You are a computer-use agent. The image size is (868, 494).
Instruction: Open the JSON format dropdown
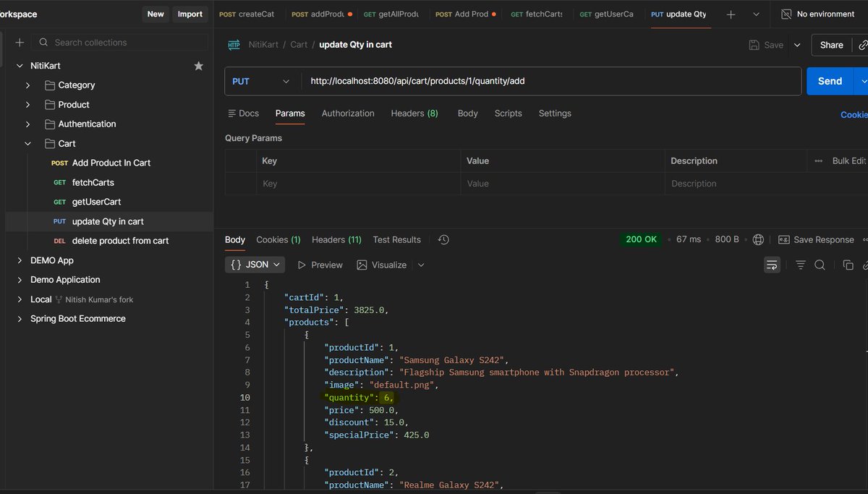pyautogui.click(x=255, y=265)
